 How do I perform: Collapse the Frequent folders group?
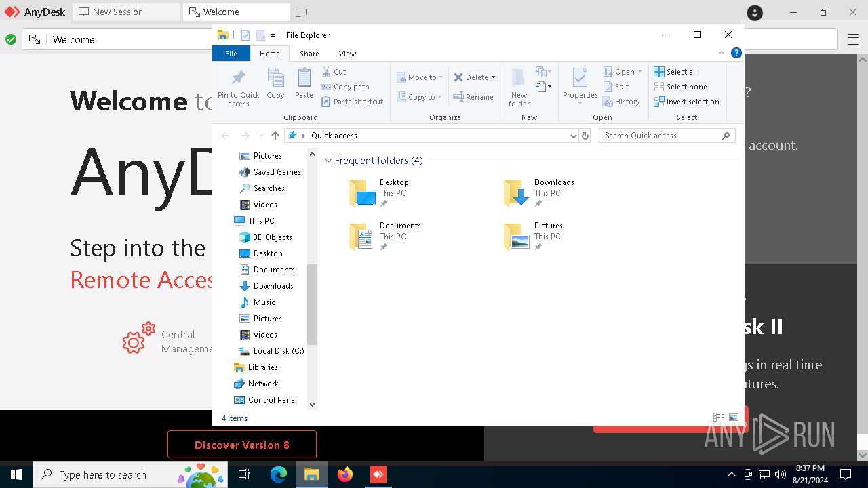[328, 161]
